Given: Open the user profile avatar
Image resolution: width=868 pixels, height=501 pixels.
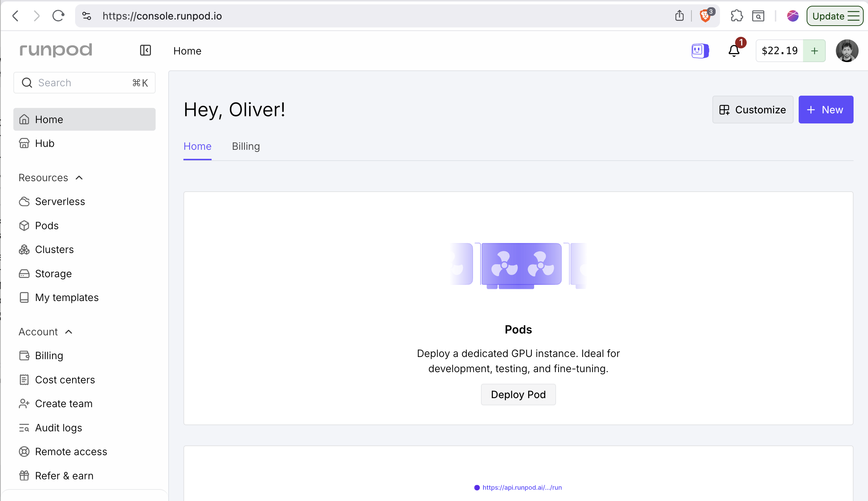Looking at the screenshot, I should click(847, 51).
